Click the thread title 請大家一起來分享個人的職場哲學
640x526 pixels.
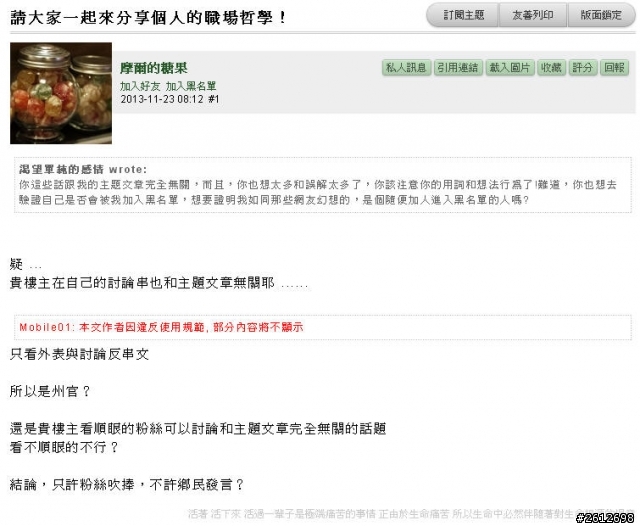[x=148, y=18]
